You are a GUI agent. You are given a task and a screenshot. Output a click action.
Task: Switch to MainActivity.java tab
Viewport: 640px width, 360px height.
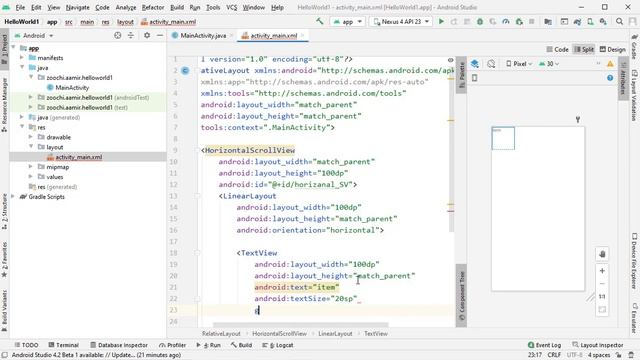pyautogui.click(x=203, y=36)
